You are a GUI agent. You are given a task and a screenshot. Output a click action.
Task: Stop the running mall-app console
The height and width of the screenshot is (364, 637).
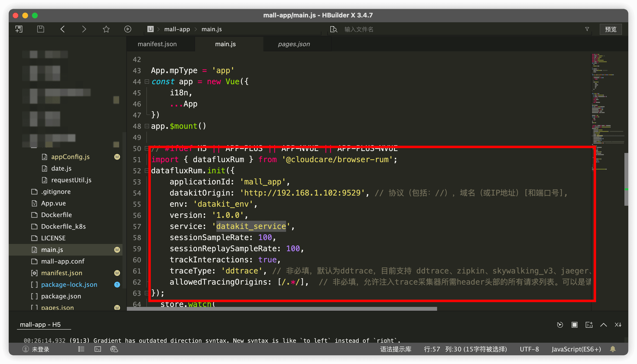pyautogui.click(x=575, y=325)
